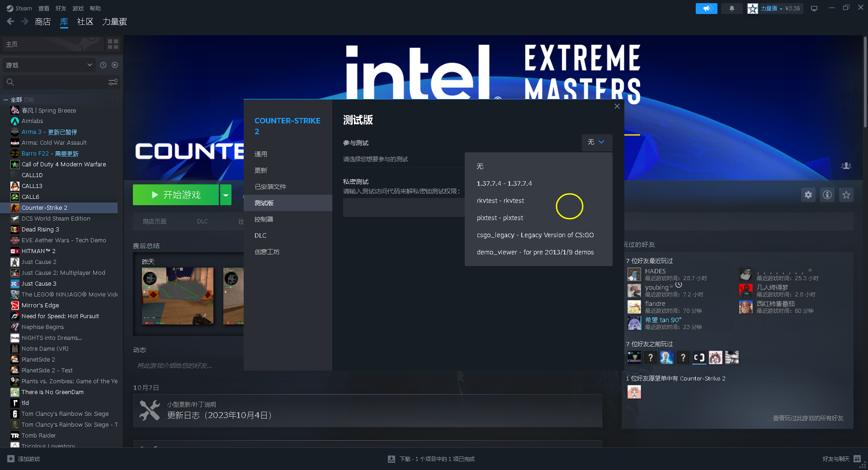Go forward with the right arrow

click(x=25, y=21)
